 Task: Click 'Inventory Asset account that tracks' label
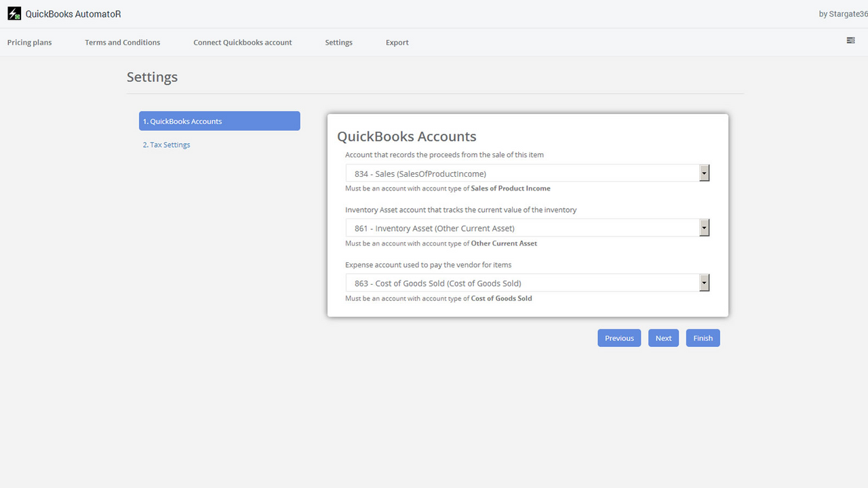[461, 209]
